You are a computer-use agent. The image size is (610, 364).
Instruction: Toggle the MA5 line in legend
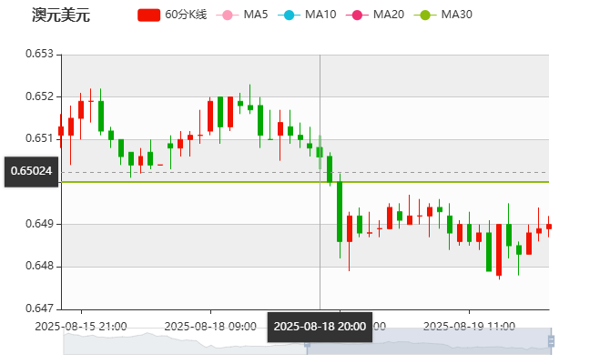coord(242,15)
